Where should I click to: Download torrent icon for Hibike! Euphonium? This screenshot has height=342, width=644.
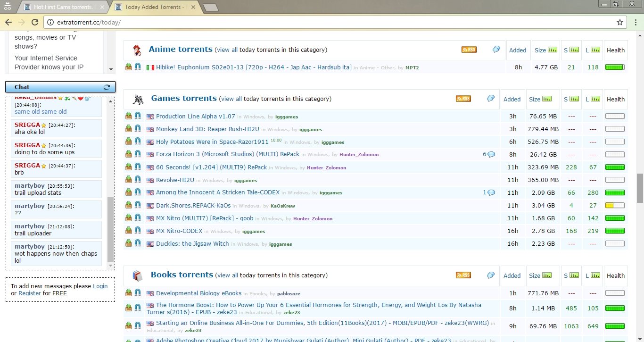coord(129,67)
